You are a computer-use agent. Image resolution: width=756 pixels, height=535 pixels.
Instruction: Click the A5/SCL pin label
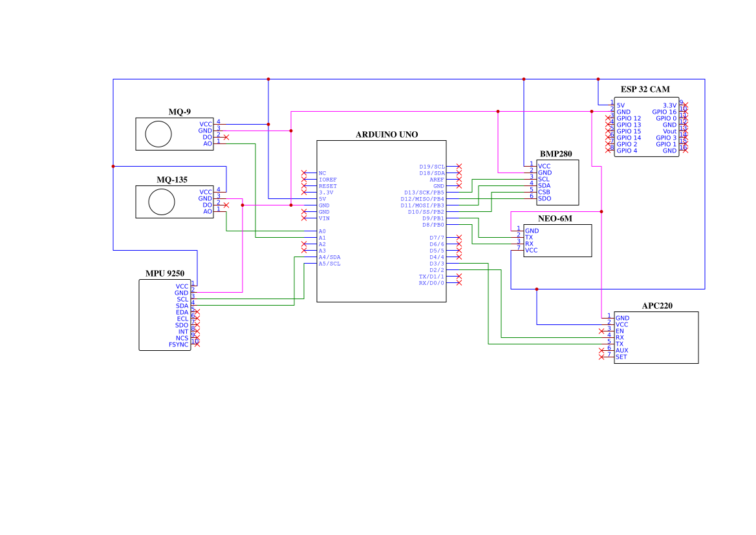[330, 264]
